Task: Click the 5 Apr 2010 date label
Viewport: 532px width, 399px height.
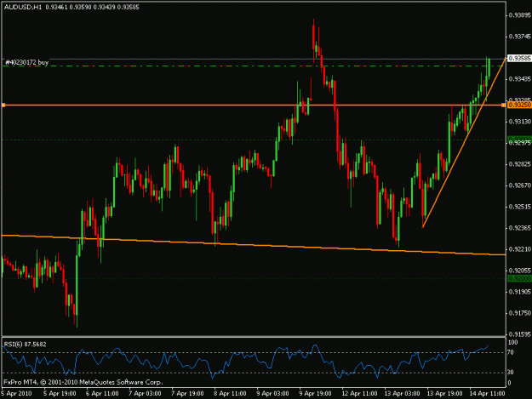Action: point(16,394)
